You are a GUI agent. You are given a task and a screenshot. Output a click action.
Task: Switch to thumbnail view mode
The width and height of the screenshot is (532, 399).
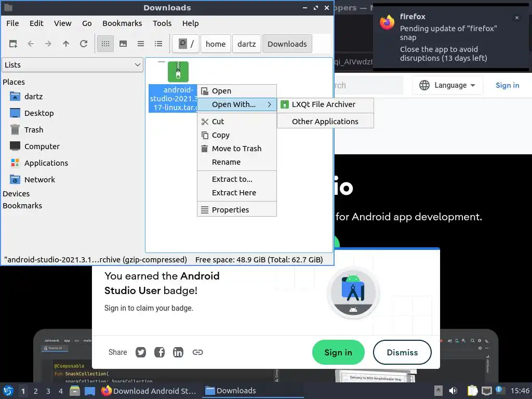click(x=123, y=44)
